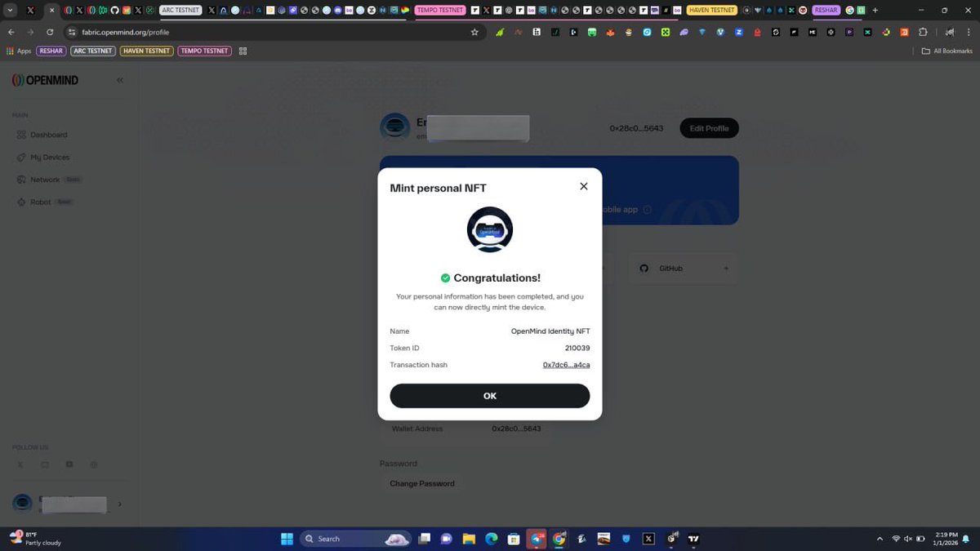Open the transaction hash link 0x7dc6...a4ca

click(566, 365)
